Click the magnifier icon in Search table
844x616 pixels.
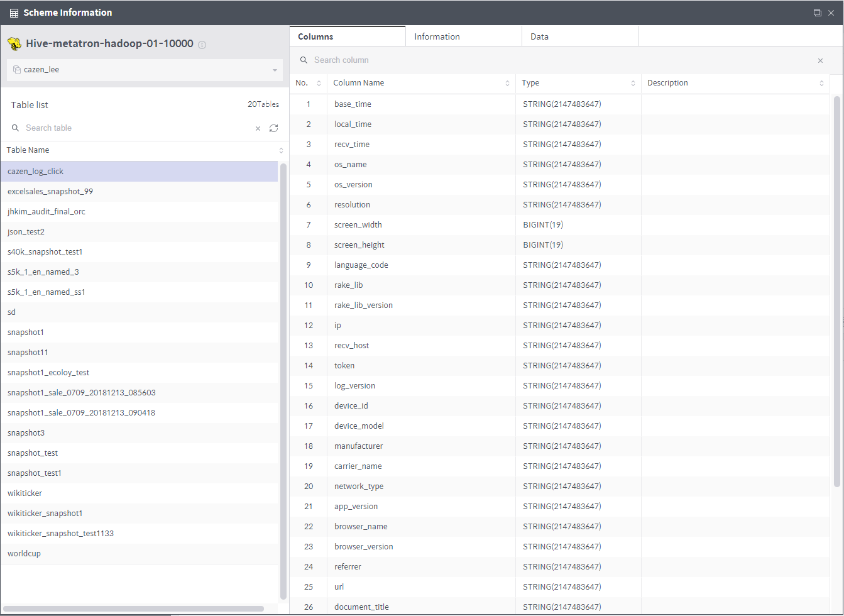coord(15,128)
